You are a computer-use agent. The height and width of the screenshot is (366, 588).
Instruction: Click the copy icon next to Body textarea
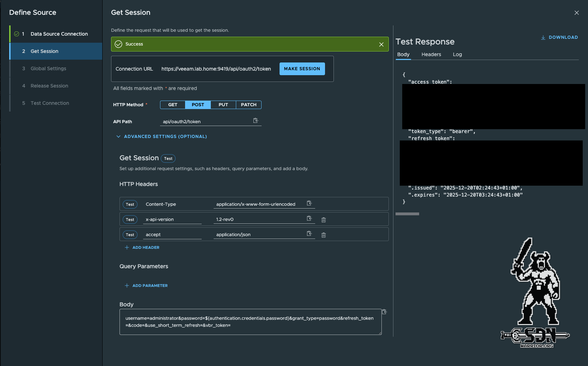(x=384, y=312)
